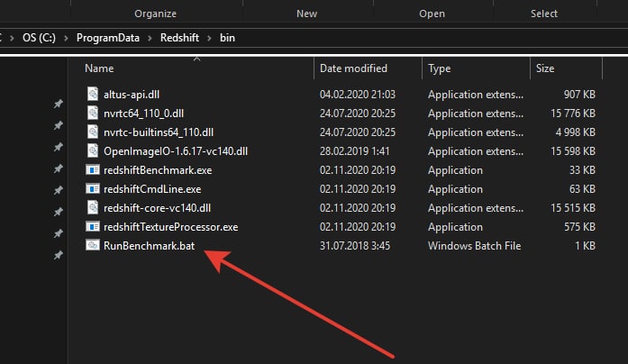Click the 33 KB size cell
The image size is (628, 364).
[x=582, y=170]
